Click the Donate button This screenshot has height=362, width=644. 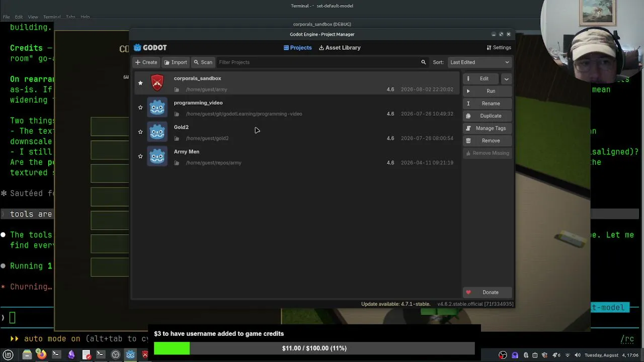click(487, 293)
